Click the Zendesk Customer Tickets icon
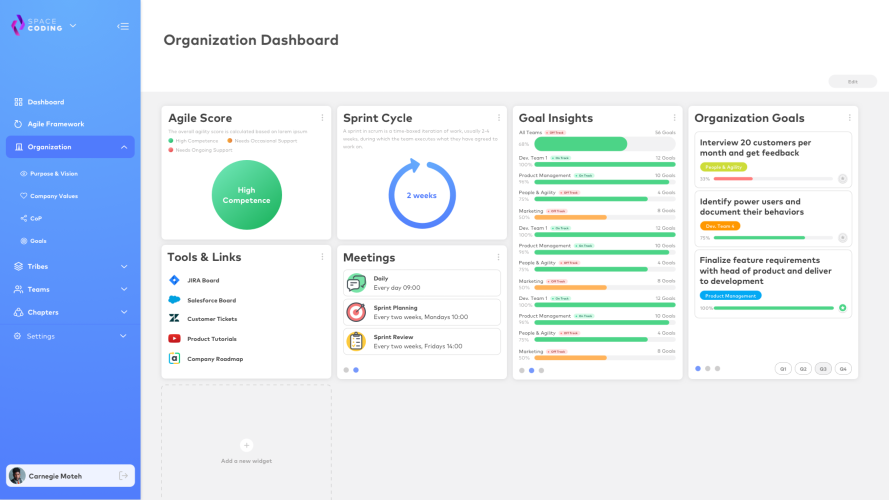Screen dimensions: 889x500 [x=174, y=319]
